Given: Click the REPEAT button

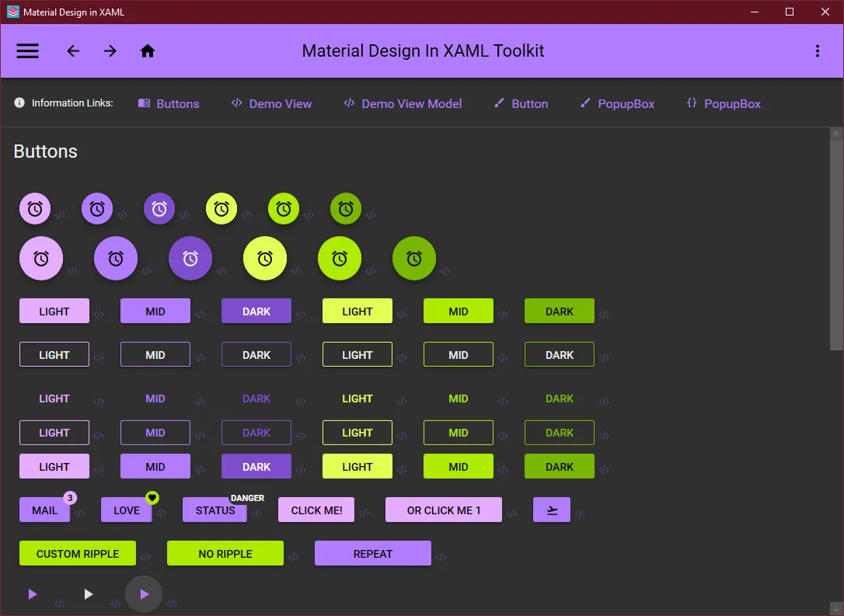Looking at the screenshot, I should click(372, 554).
